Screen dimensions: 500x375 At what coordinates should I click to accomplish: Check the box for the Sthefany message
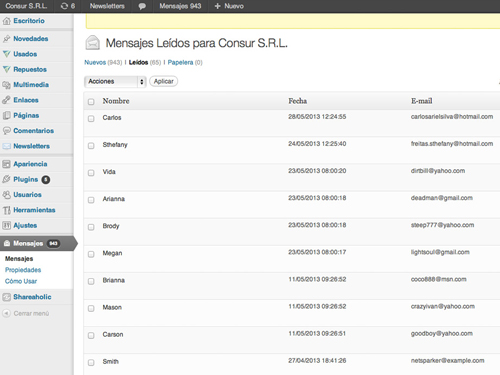click(91, 146)
